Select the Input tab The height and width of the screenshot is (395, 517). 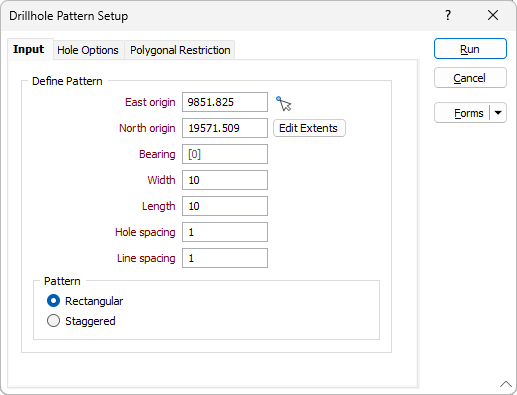[29, 49]
